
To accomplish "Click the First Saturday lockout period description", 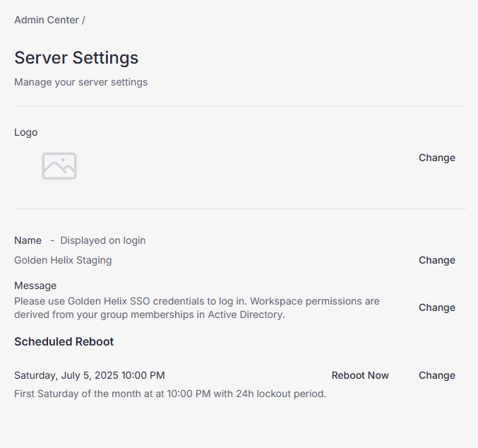I will click(170, 394).
